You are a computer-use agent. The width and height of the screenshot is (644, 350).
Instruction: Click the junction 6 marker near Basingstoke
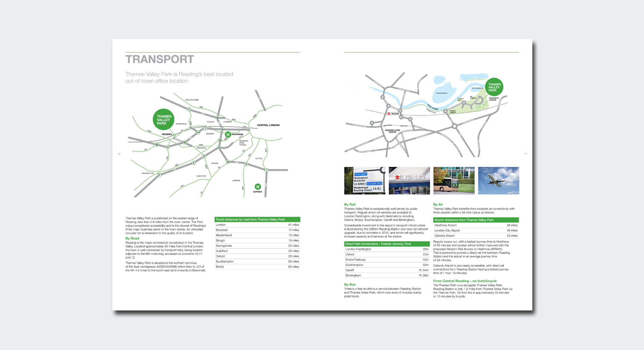159,175
